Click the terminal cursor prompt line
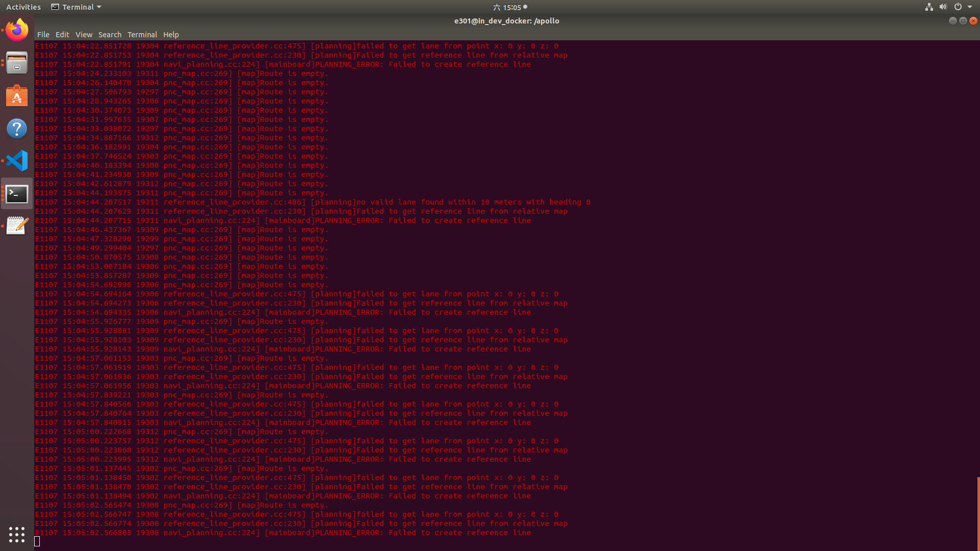This screenshot has height=551, width=980. (37, 542)
